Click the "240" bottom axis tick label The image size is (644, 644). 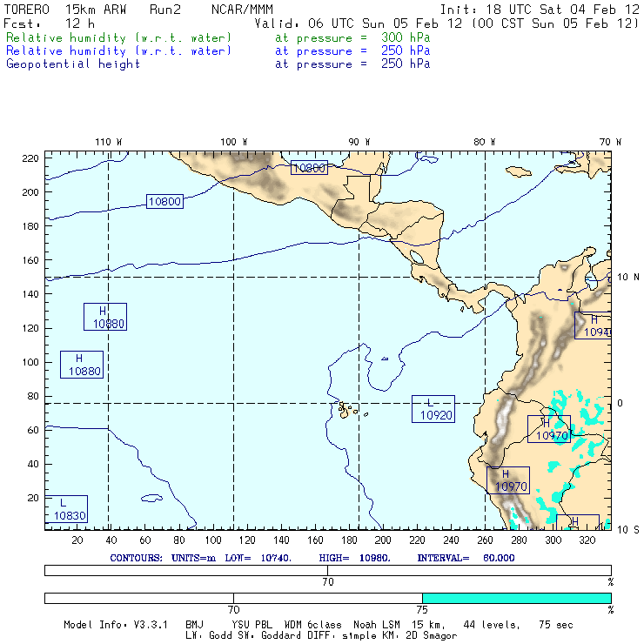(x=451, y=540)
